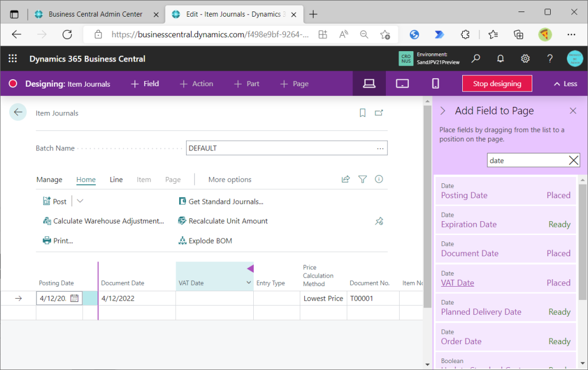The width and height of the screenshot is (588, 370).
Task: Run Calculate Warehouse Adjustment
Action: (x=103, y=221)
